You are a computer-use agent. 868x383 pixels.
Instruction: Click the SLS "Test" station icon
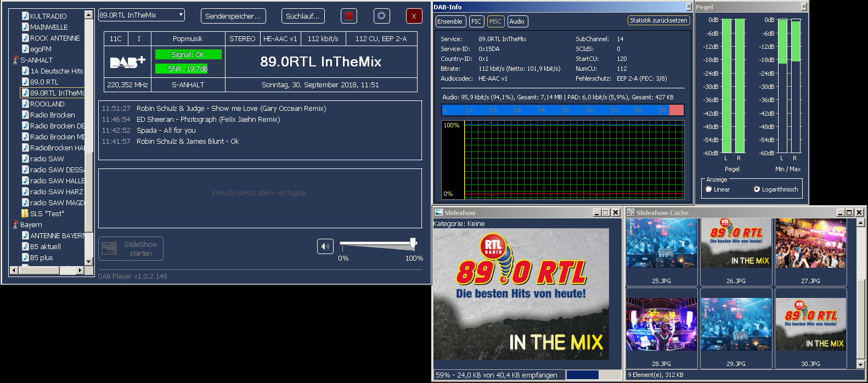(25, 213)
